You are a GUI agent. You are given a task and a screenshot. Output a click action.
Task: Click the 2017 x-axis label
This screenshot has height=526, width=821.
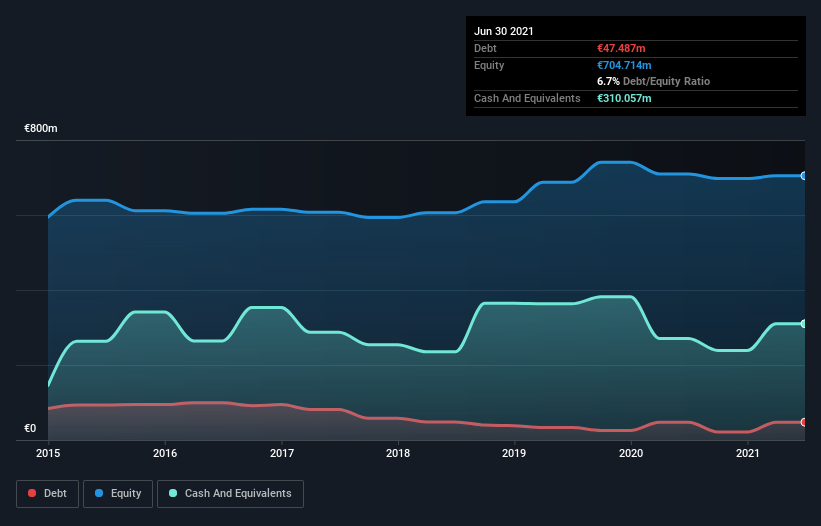282,453
